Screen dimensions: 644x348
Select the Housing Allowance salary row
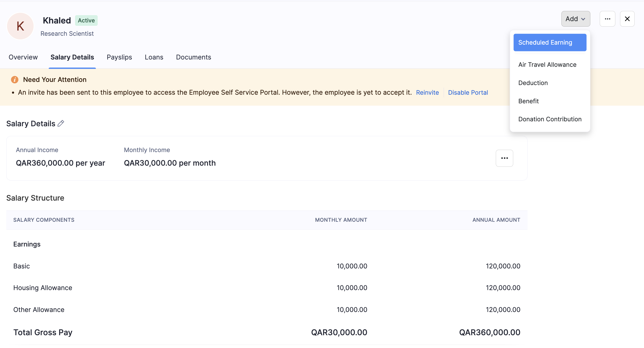tap(42, 288)
